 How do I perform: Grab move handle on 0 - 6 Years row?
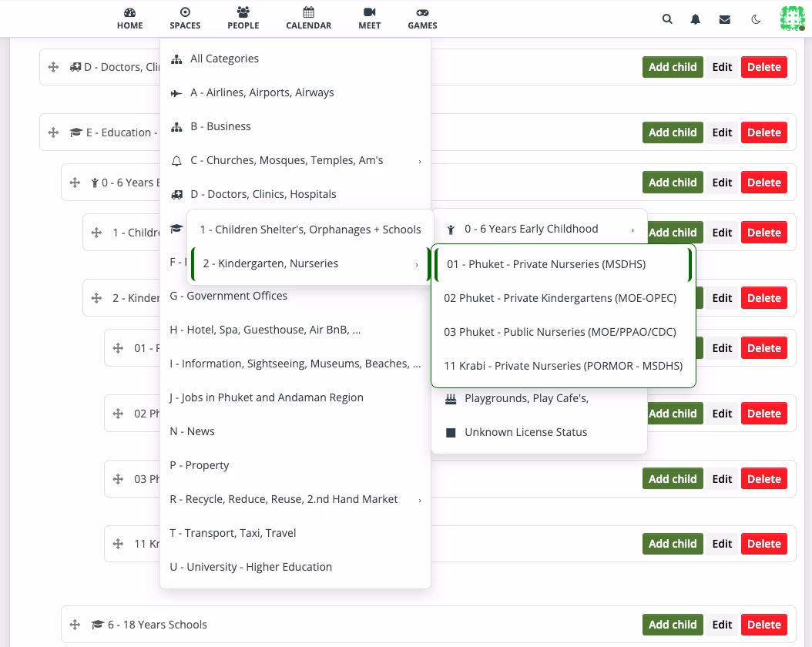(75, 183)
